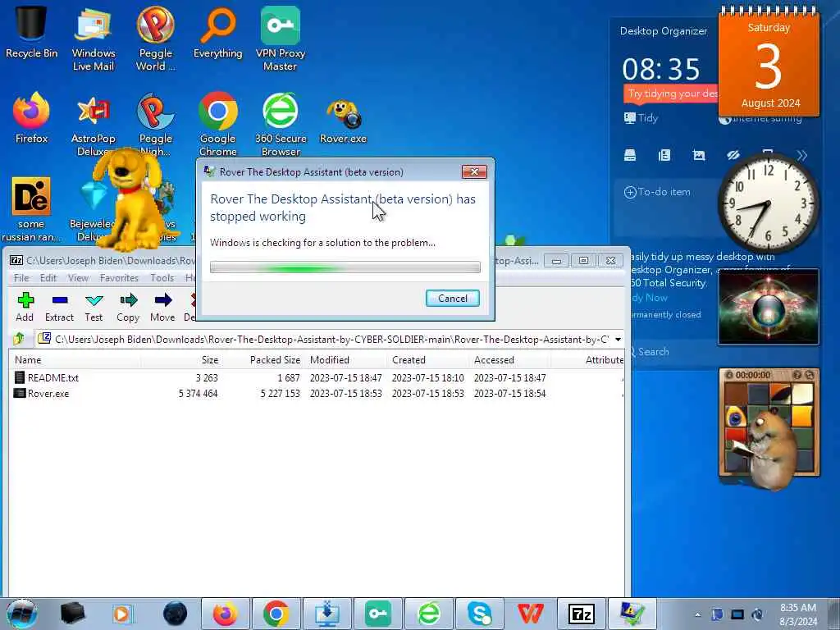Select the Peggle World desktop icon
This screenshot has height=630, width=840.
(x=155, y=39)
